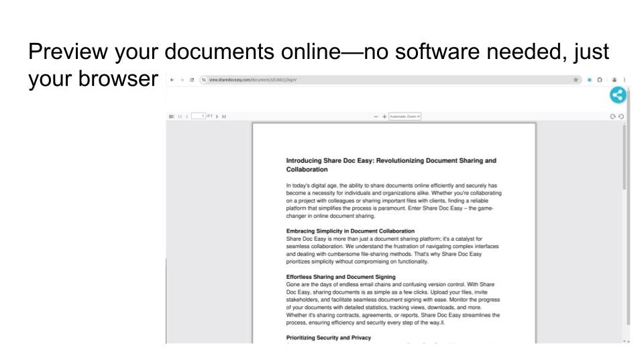Open the extensions puzzle icon
Viewport: 644px width, 362px height.
pyautogui.click(x=600, y=80)
